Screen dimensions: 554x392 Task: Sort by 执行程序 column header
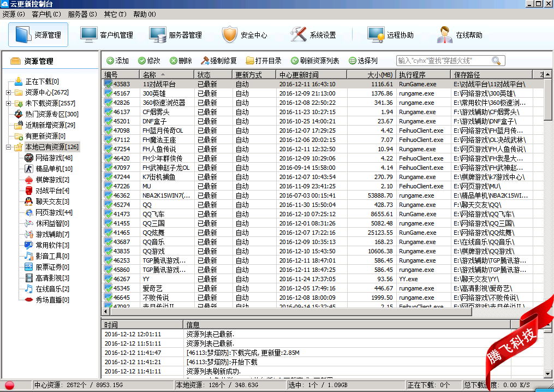[423, 75]
